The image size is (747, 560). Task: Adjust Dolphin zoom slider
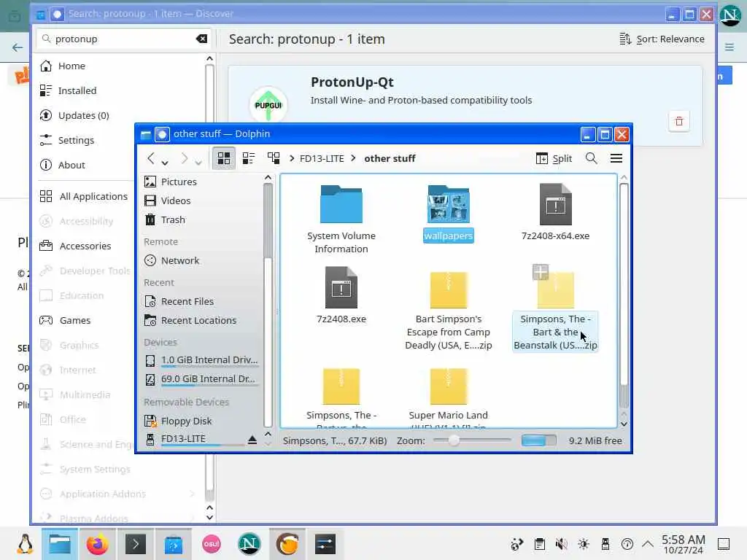472,441
